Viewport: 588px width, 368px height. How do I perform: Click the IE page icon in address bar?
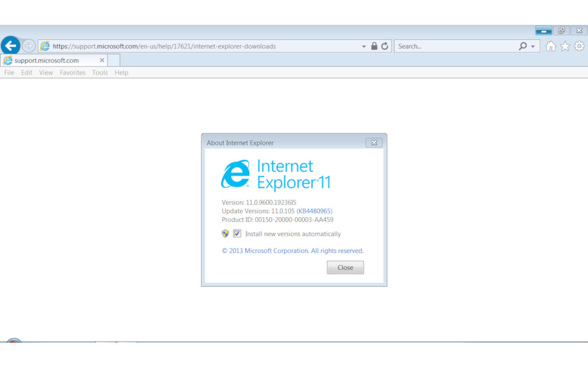[45, 46]
